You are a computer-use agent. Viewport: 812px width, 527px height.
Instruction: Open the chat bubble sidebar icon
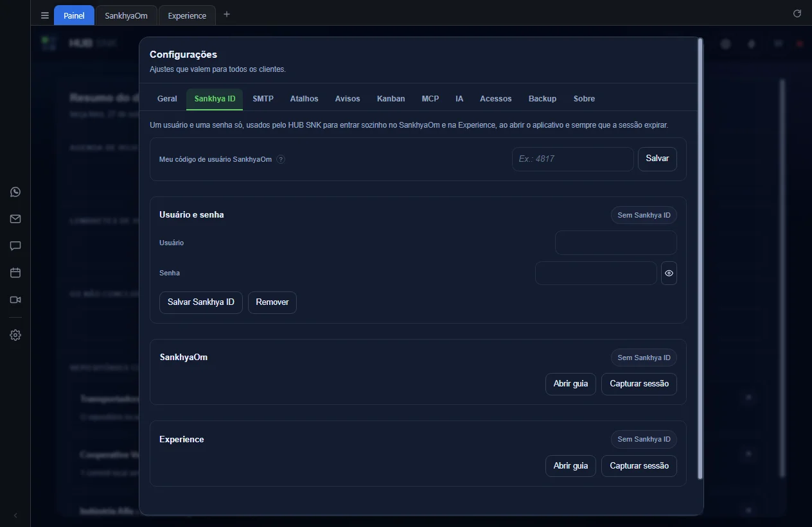click(x=15, y=246)
